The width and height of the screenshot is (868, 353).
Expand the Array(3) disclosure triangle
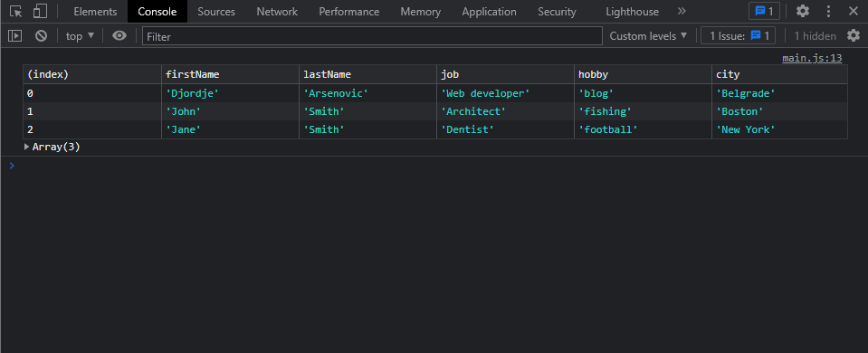pyautogui.click(x=26, y=148)
